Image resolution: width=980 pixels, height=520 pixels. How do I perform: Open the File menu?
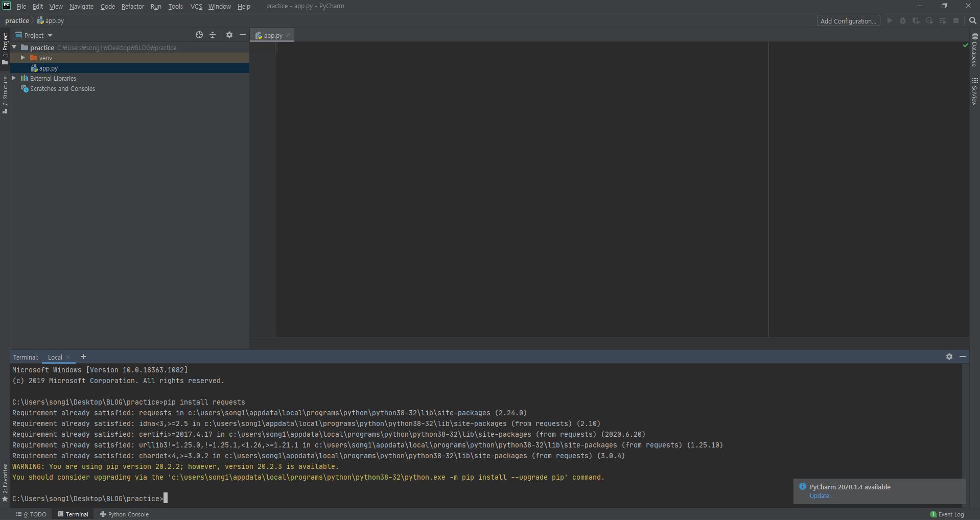[x=21, y=6]
